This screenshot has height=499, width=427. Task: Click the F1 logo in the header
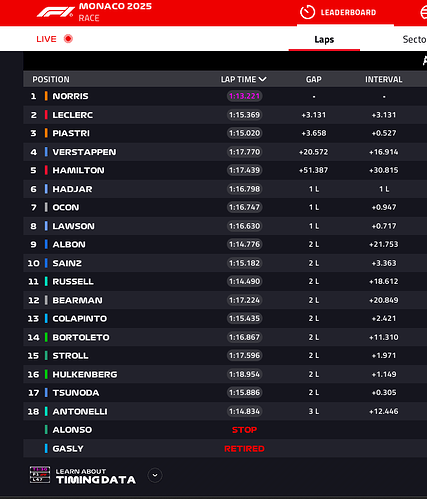click(55, 12)
